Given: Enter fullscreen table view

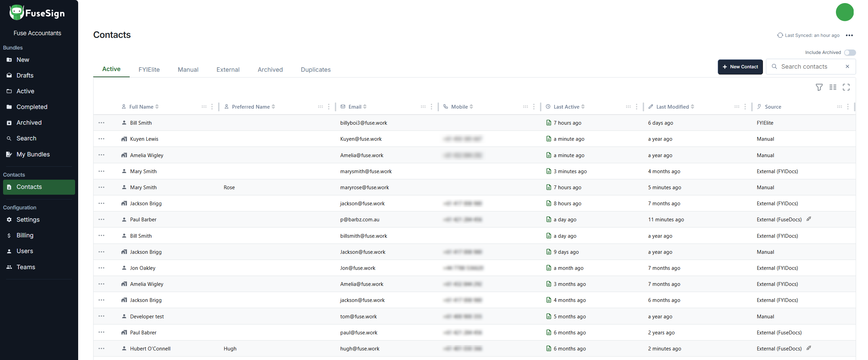Looking at the screenshot, I should click(x=846, y=87).
